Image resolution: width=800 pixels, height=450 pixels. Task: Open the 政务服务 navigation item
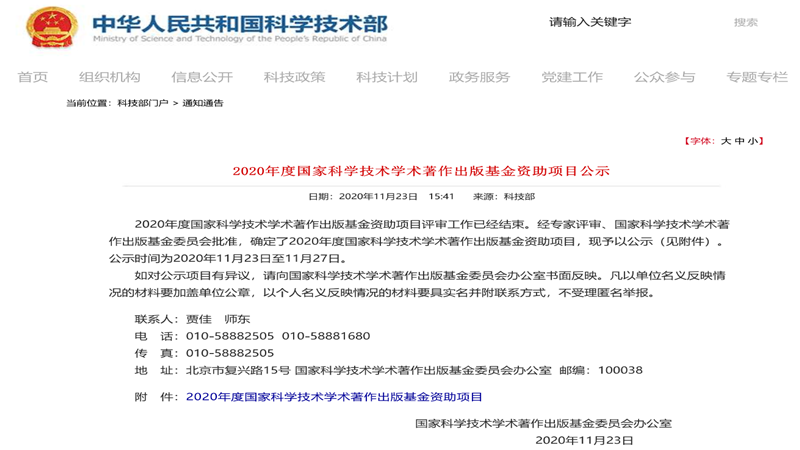[480, 77]
